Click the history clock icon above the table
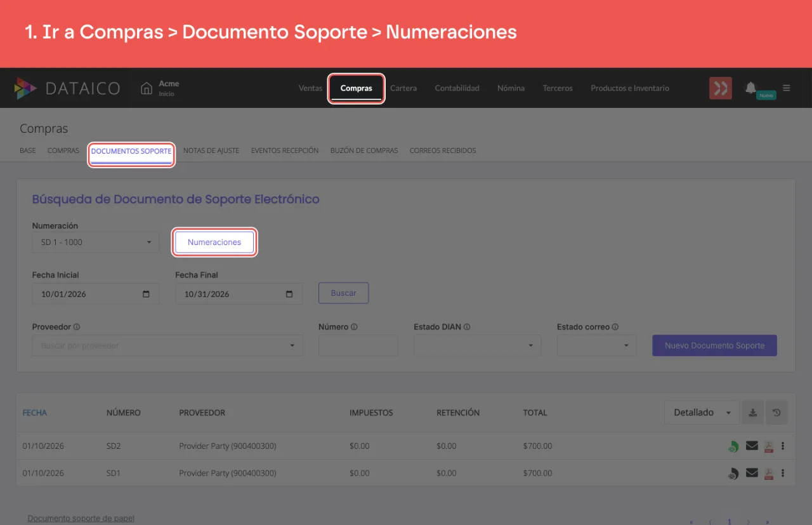This screenshot has width=812, height=525. [x=776, y=413]
